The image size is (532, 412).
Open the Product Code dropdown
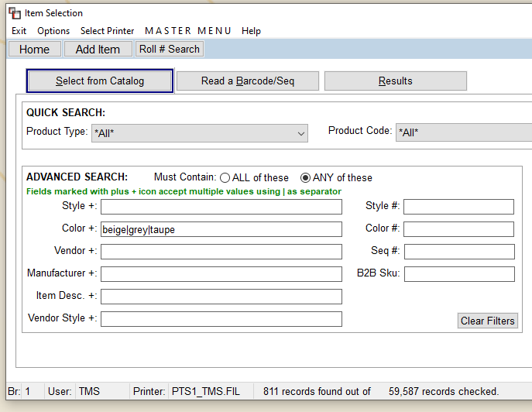464,132
